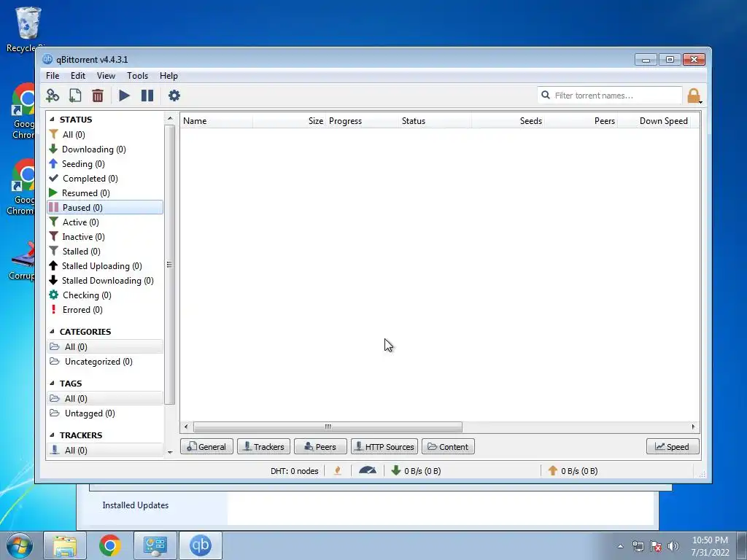Click the download speed 0 B/s indicator
Viewport: 747px width, 560px height.
point(416,471)
